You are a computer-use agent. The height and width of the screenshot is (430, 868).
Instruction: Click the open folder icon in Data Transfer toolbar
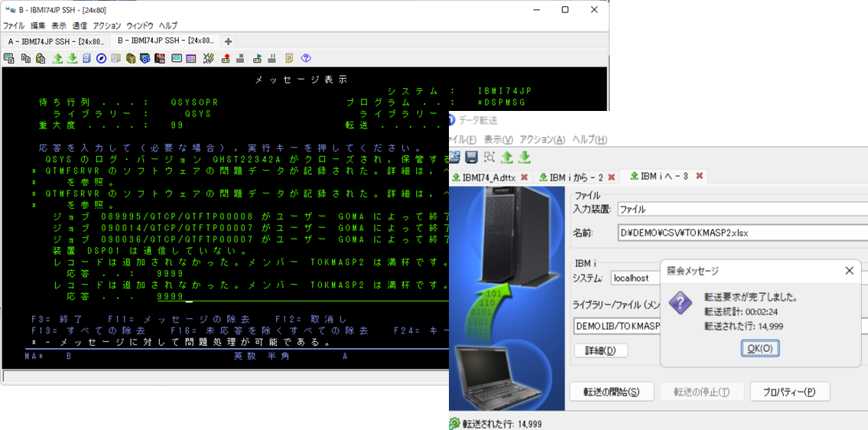(x=454, y=158)
